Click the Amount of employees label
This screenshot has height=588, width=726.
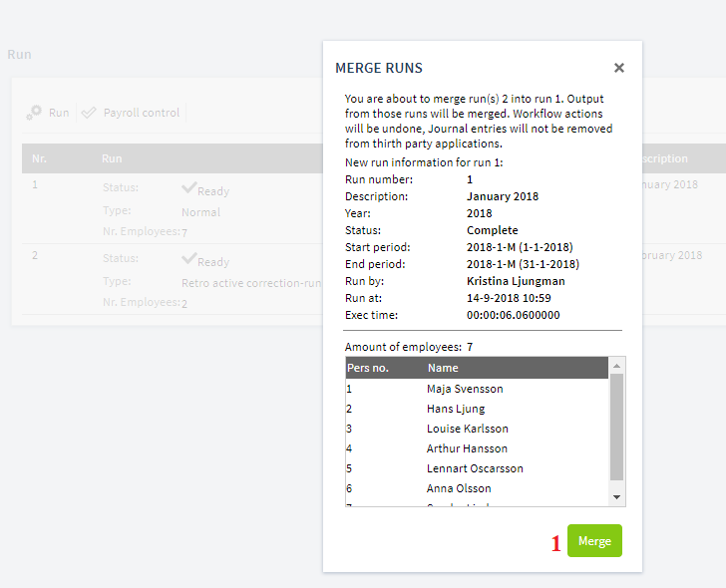point(403,347)
